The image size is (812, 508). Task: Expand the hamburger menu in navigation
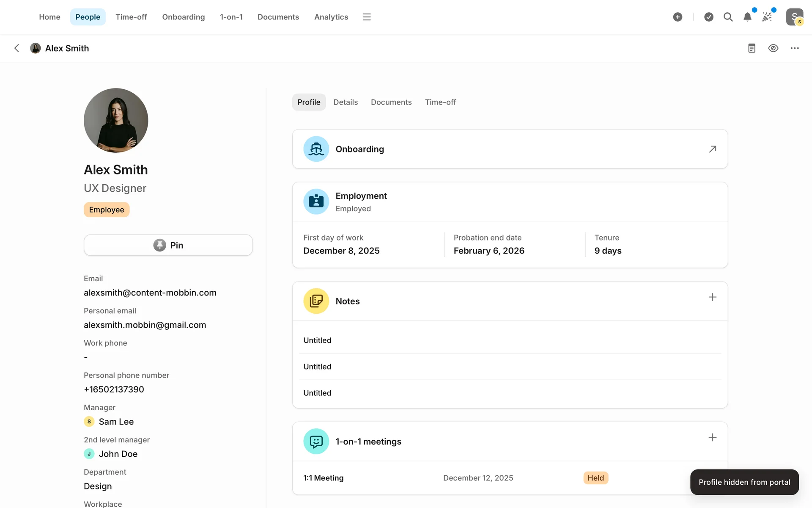point(367,17)
